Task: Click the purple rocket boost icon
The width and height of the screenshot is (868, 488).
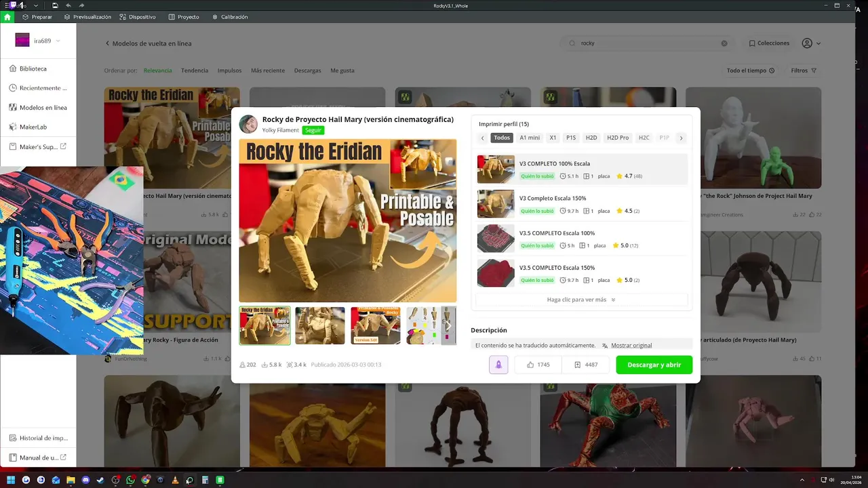Action: pos(498,365)
